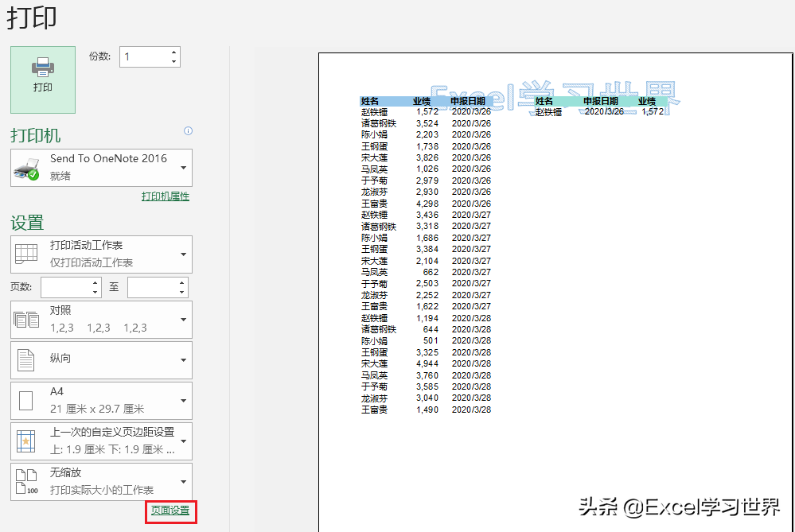
Task: Click preview value 4,944
Action: click(x=427, y=363)
